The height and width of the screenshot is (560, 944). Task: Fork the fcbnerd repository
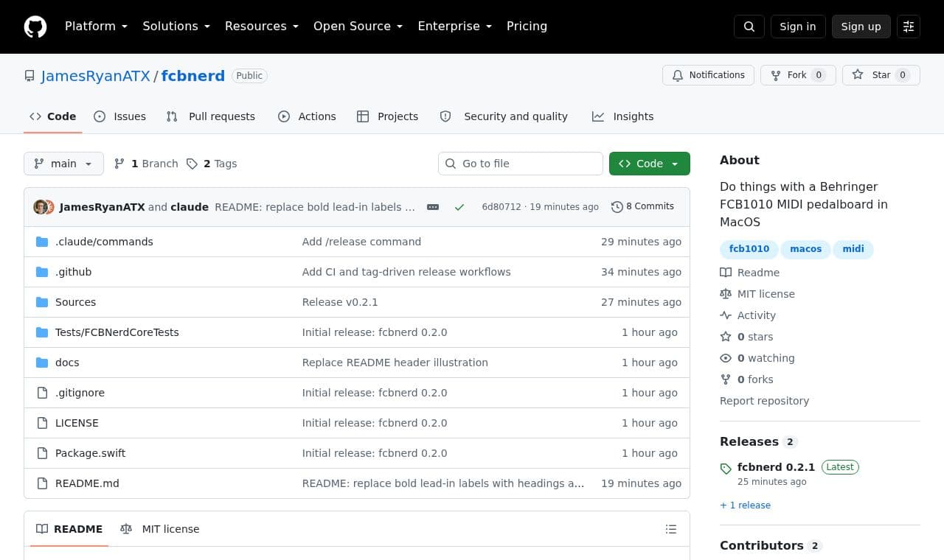[x=798, y=75]
